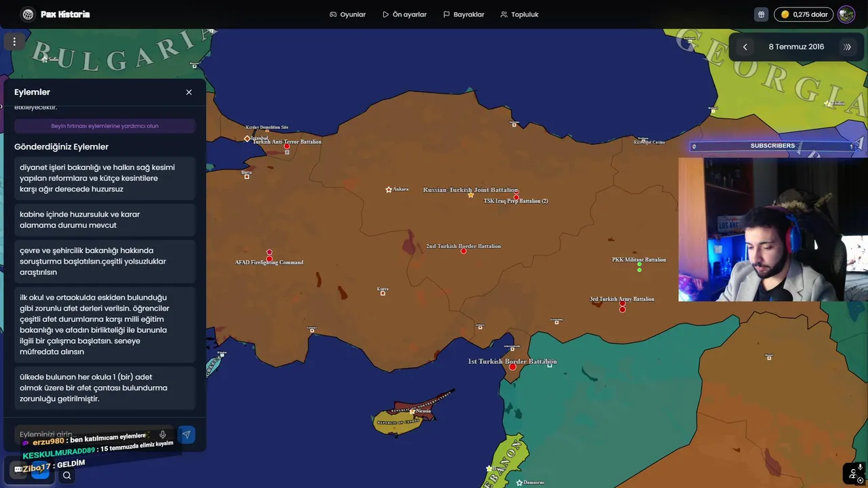The width and height of the screenshot is (868, 488).
Task: Send the action with paper-plane button
Action: click(186, 434)
